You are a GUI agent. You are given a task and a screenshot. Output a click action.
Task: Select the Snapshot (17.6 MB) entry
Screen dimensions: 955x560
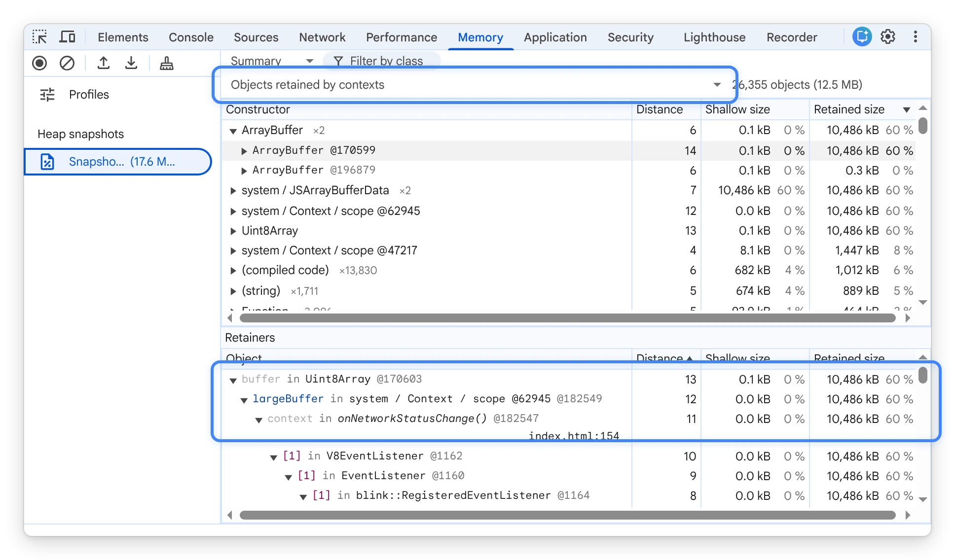(118, 162)
